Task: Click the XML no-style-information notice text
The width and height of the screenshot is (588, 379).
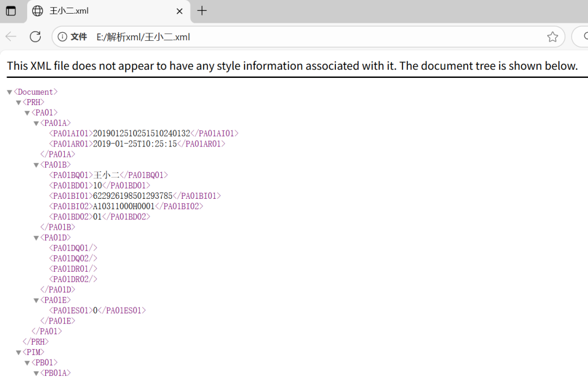Action: tap(292, 66)
